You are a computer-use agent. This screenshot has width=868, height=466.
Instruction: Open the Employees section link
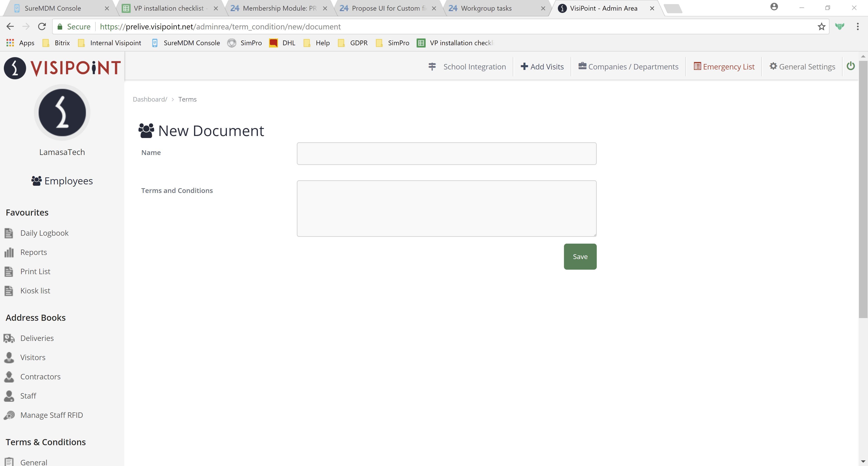pos(62,181)
